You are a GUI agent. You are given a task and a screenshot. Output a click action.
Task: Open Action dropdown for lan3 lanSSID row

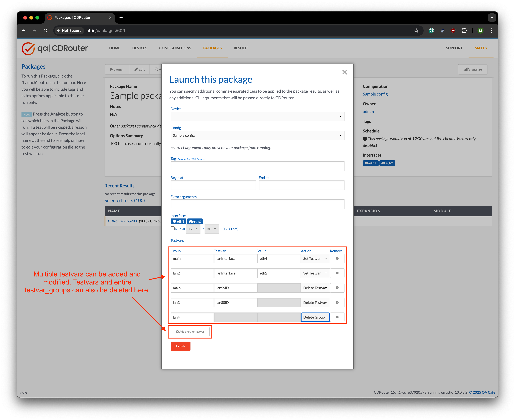click(x=315, y=302)
